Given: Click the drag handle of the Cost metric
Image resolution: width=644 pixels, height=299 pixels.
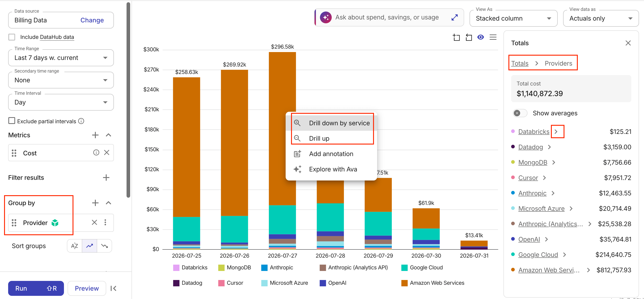Looking at the screenshot, I should [x=14, y=153].
